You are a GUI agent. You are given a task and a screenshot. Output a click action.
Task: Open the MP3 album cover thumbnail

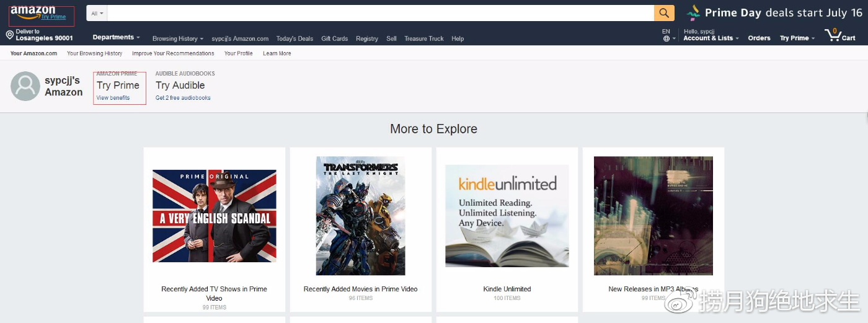(x=653, y=216)
